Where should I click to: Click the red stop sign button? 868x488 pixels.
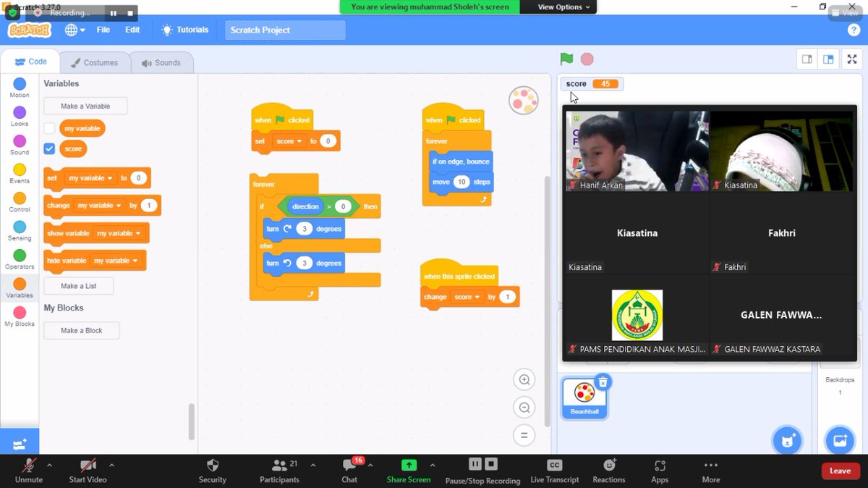click(587, 59)
